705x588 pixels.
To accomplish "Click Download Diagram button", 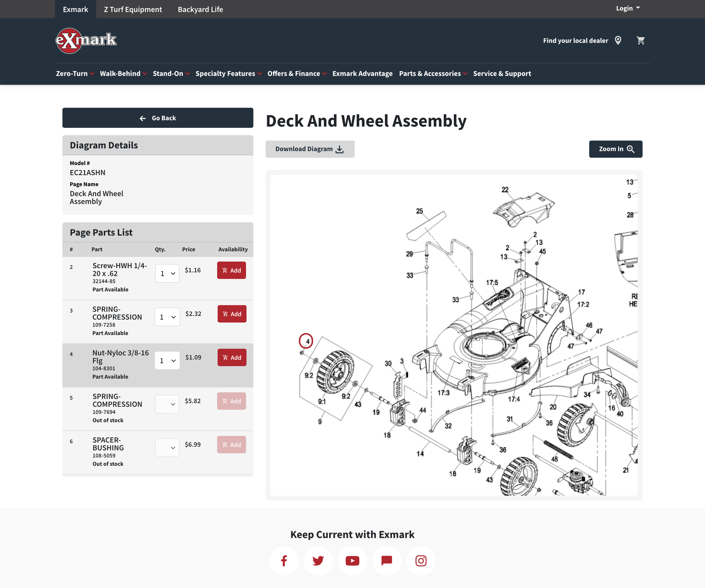I will 310,149.
